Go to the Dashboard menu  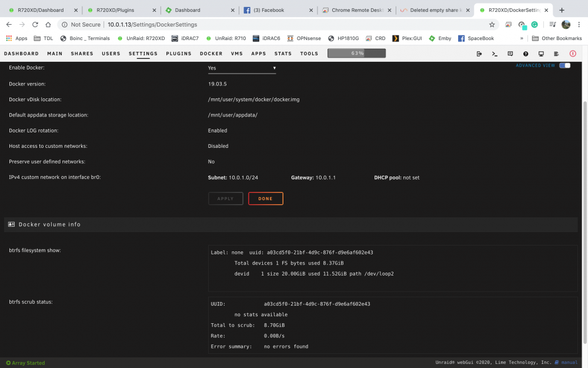point(21,54)
